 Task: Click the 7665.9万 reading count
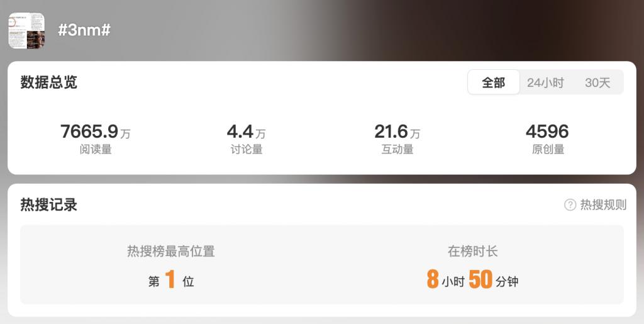tap(96, 132)
